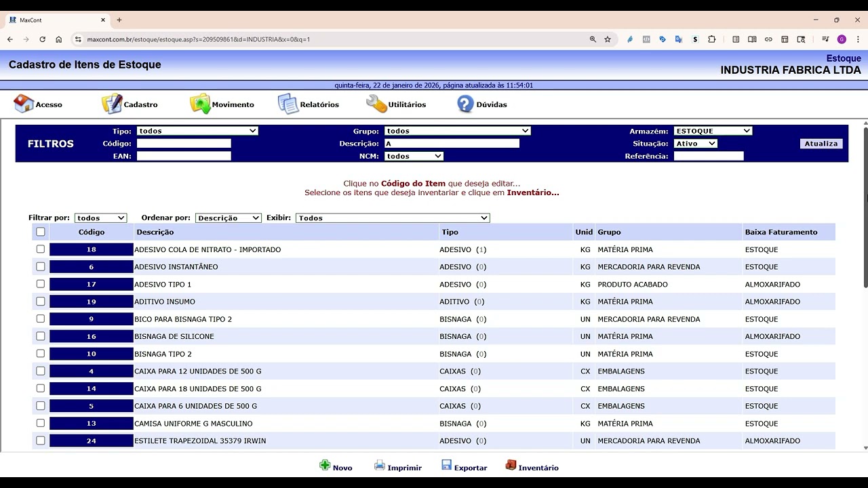
Task: Open the Utilitários wrench icon
Action: pos(376,104)
